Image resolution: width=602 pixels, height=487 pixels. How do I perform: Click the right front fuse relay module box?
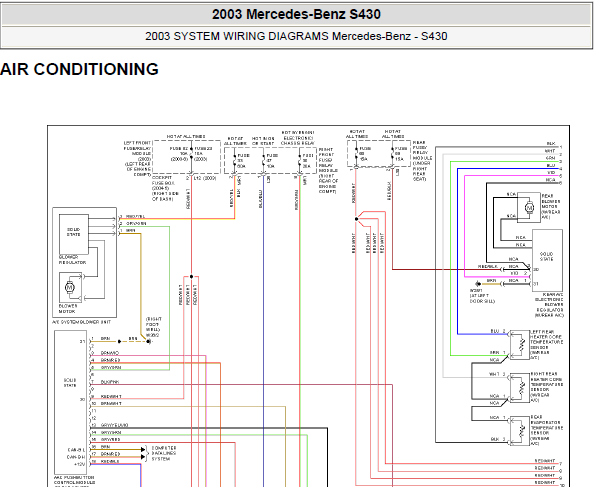point(270,160)
